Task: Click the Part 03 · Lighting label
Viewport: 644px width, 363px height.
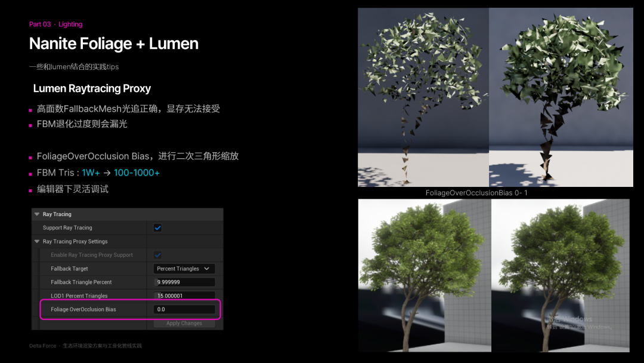Action: point(56,24)
